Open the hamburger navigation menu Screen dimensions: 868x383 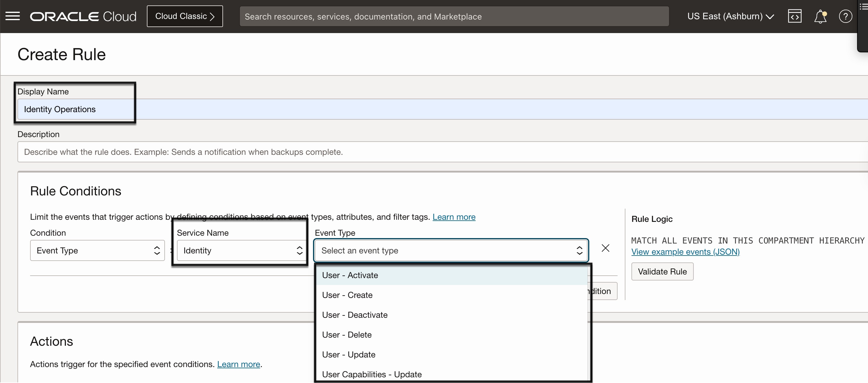point(12,16)
